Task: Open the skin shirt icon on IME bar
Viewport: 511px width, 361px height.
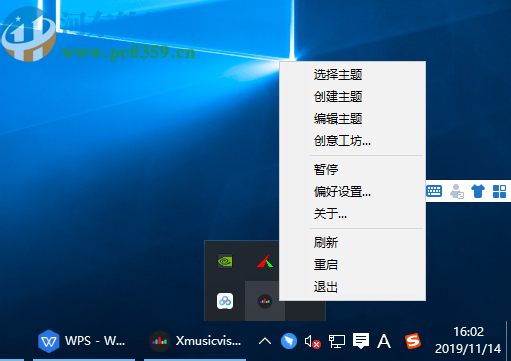Action: pyautogui.click(x=478, y=191)
